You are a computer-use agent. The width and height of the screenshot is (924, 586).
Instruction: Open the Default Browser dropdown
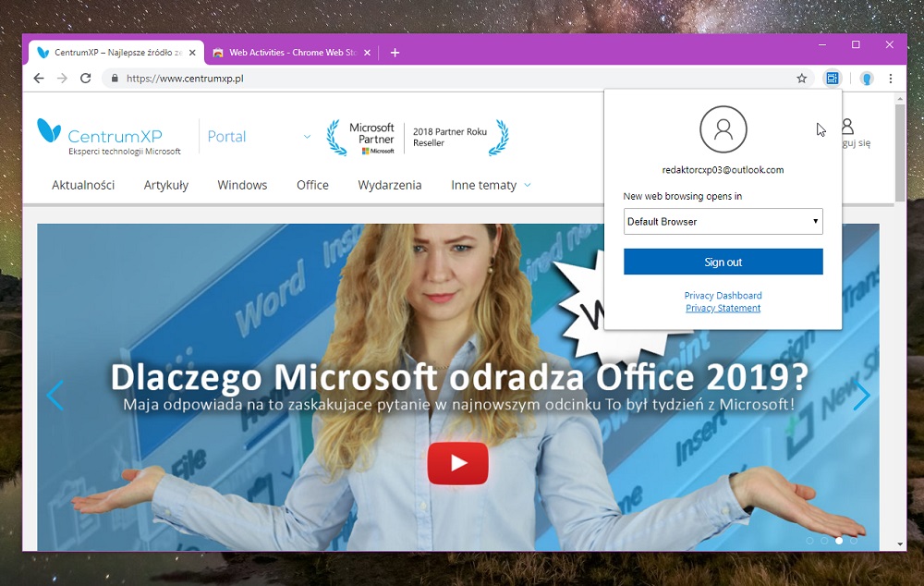pos(723,222)
